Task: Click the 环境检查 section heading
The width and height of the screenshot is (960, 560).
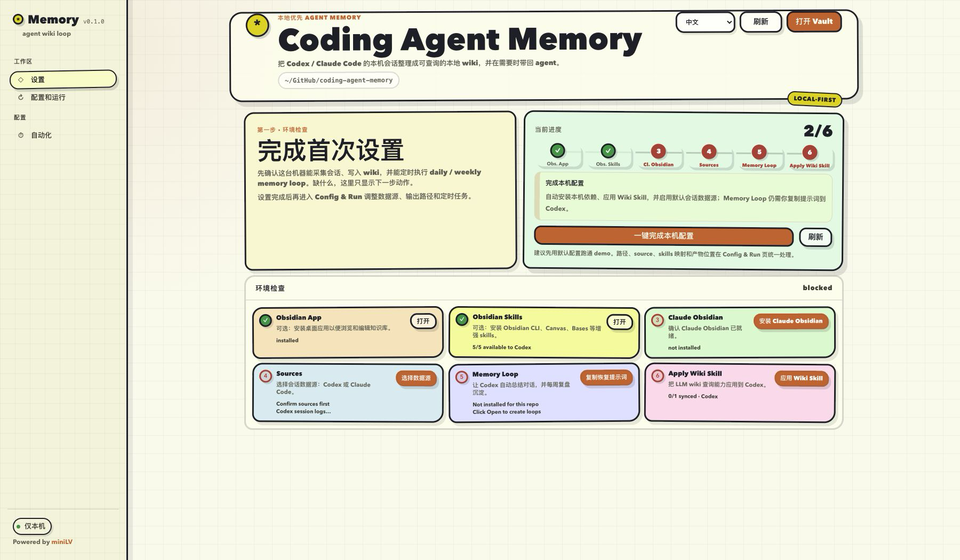Action: coord(270,289)
